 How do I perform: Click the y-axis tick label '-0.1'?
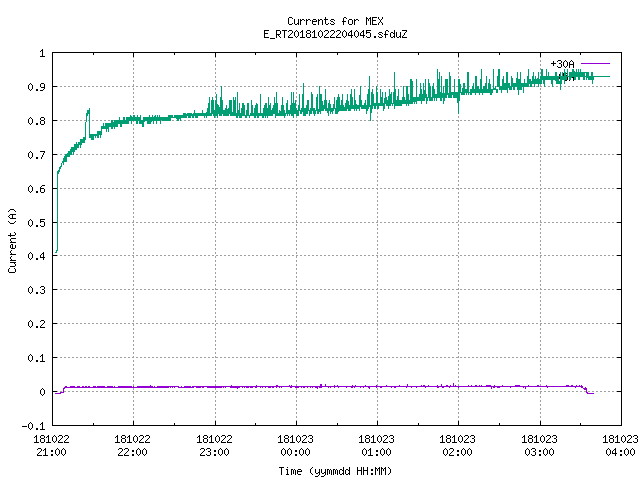(33, 426)
